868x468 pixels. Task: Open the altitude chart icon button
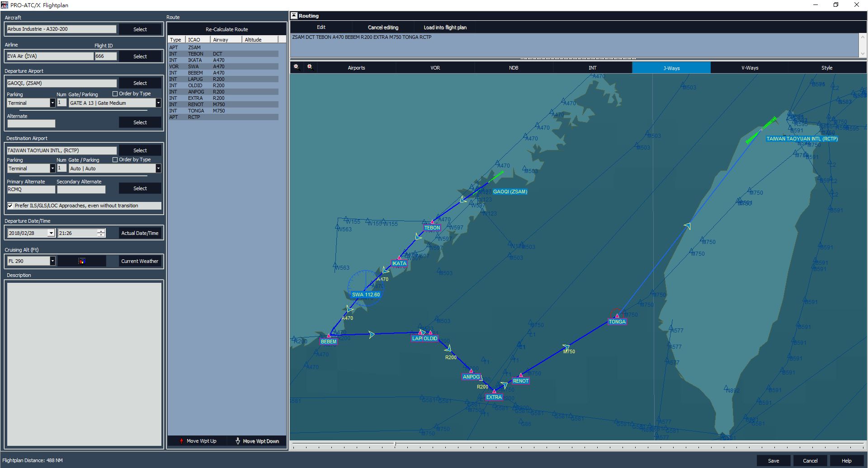[x=82, y=261]
